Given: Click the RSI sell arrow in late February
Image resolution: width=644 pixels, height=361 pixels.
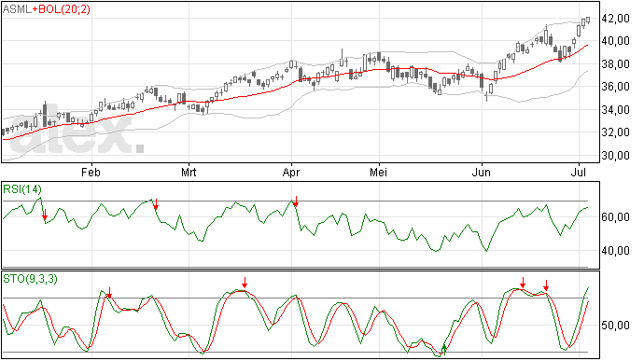Looking at the screenshot, I should tap(156, 203).
